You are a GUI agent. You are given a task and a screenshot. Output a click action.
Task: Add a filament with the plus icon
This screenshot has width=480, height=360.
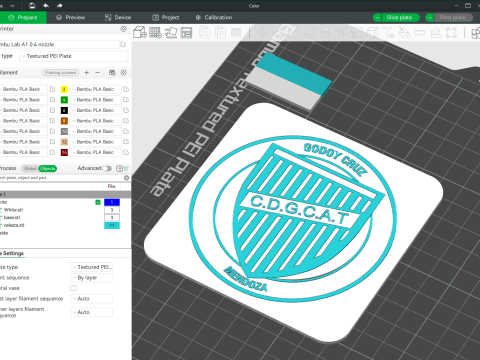click(x=87, y=72)
